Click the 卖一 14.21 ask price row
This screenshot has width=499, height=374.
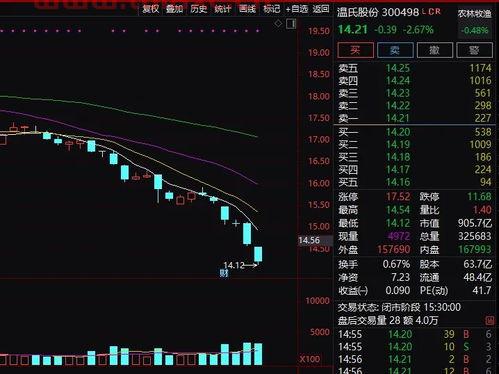pos(414,118)
